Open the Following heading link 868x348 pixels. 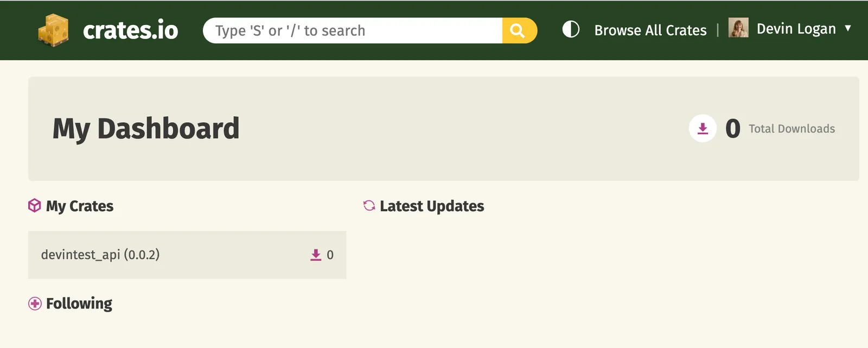coord(79,303)
